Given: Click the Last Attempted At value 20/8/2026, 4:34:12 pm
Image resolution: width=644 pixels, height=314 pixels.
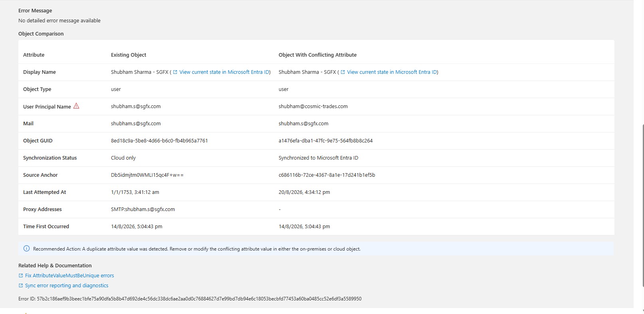Looking at the screenshot, I should point(304,192).
